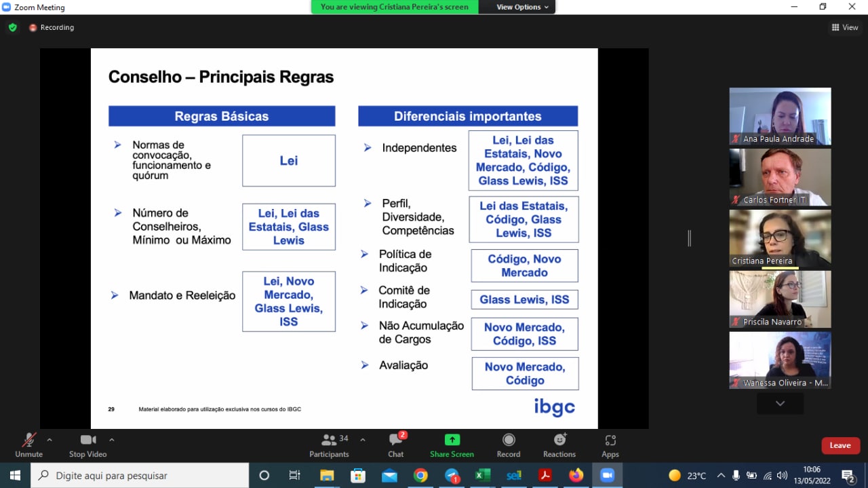Collapse participant videos with the chevron
This screenshot has width=868, height=488.
pyautogui.click(x=780, y=403)
